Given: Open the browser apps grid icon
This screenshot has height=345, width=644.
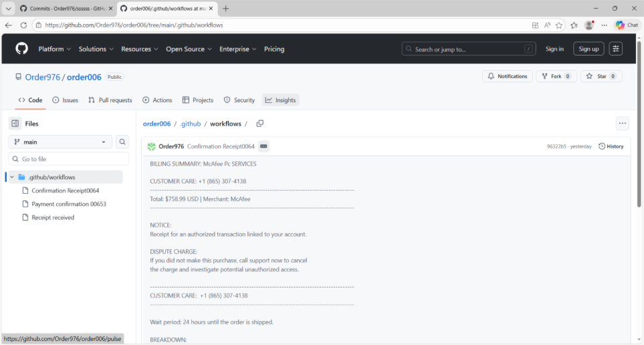Looking at the screenshot, I should tap(535, 25).
